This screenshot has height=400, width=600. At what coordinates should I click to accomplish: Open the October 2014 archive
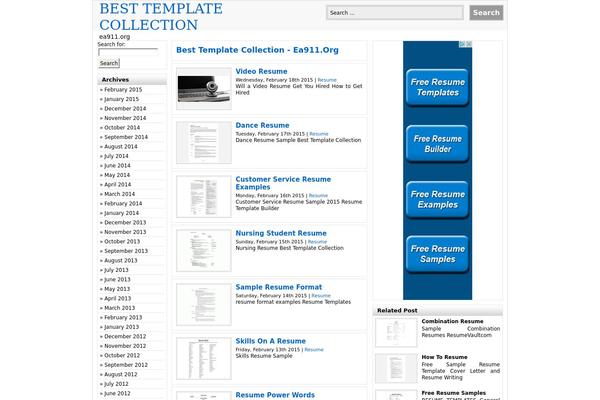click(x=122, y=127)
